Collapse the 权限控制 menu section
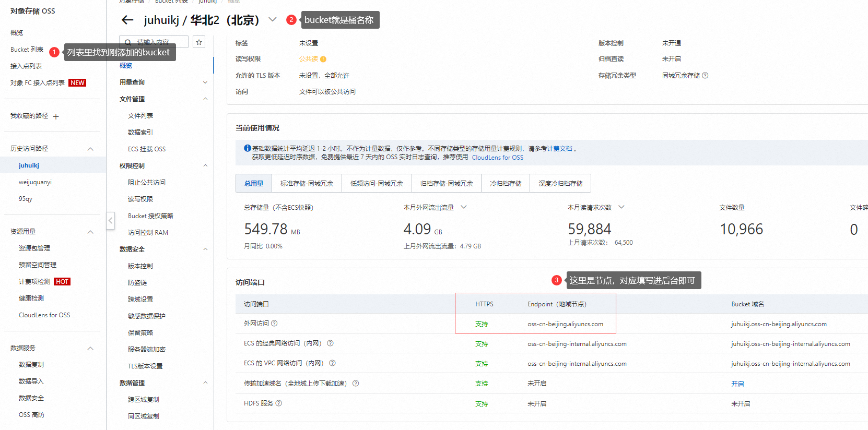 (205, 166)
